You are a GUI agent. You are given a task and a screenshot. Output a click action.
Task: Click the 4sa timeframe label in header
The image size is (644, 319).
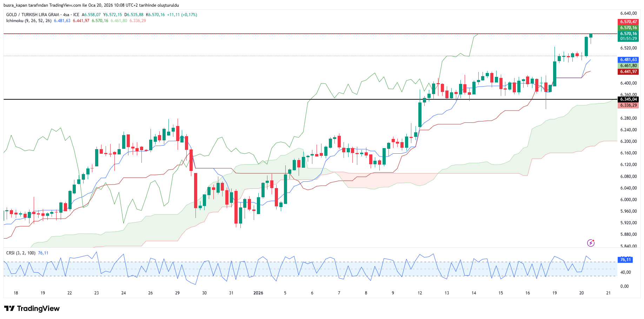66,15
